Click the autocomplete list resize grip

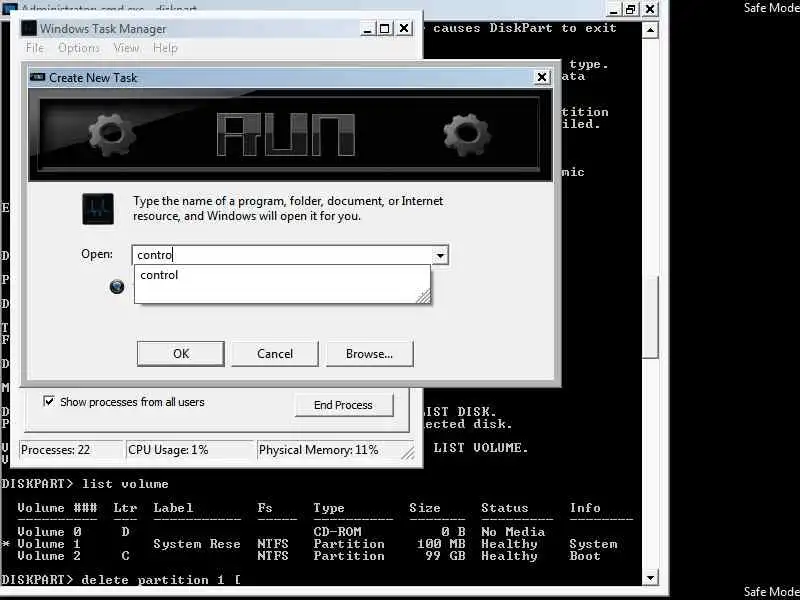[423, 296]
